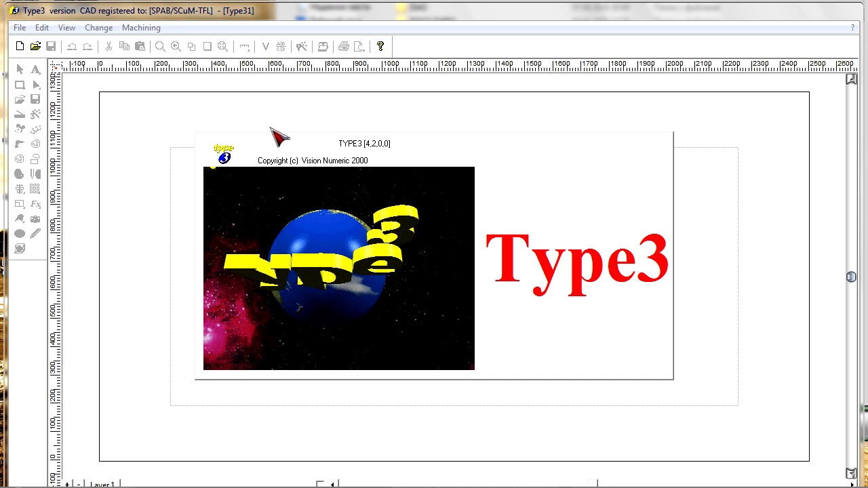Click the Fx effects icon in left toolbox

click(x=35, y=204)
